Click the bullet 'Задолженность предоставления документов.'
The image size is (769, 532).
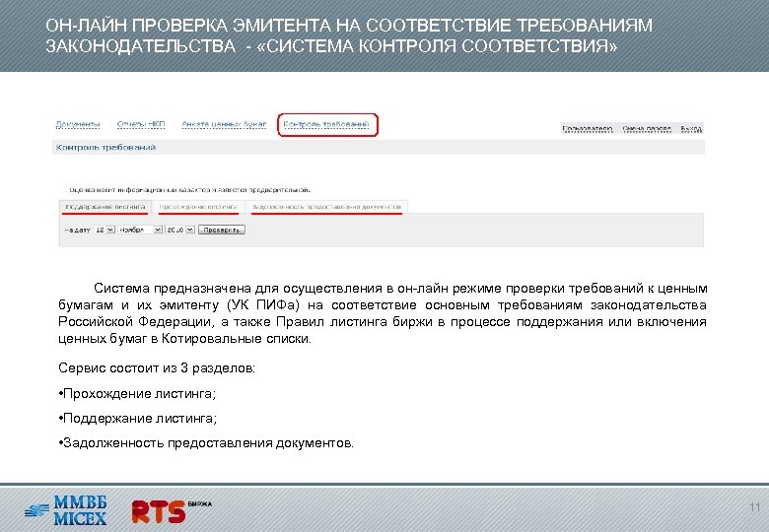[x=206, y=443]
